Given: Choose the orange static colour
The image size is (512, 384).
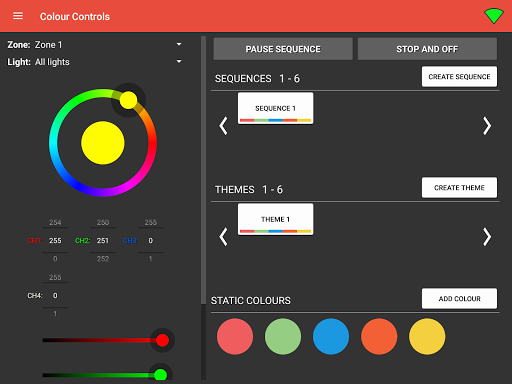Looking at the screenshot, I should click(379, 336).
